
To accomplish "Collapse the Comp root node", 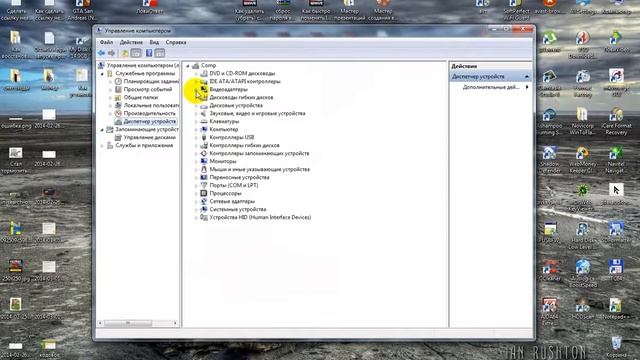I will point(188,65).
